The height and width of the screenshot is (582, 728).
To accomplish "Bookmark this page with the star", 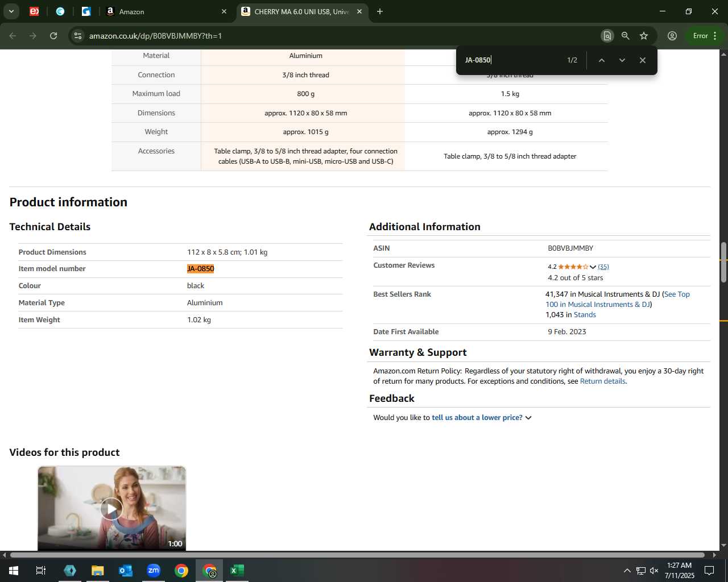I will tap(644, 36).
